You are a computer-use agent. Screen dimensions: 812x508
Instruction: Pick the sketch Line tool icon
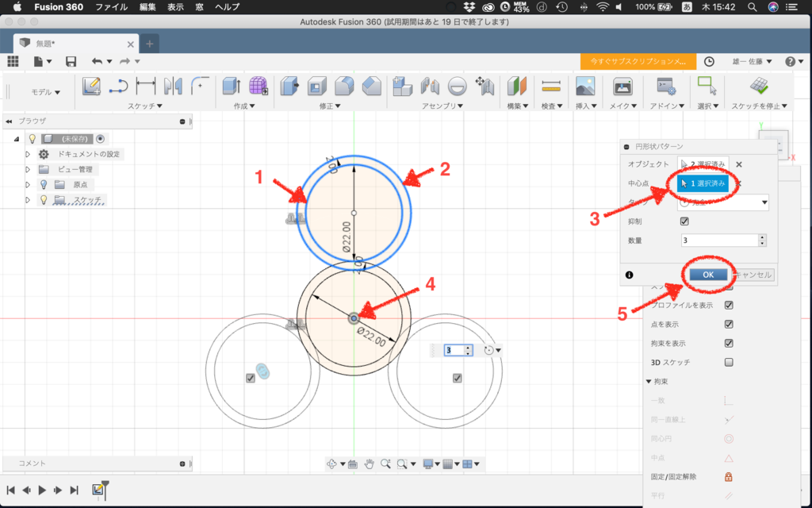119,86
